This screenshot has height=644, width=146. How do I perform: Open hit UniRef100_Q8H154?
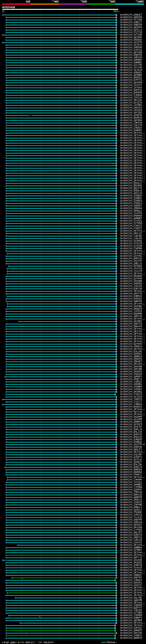pos(131,17)
